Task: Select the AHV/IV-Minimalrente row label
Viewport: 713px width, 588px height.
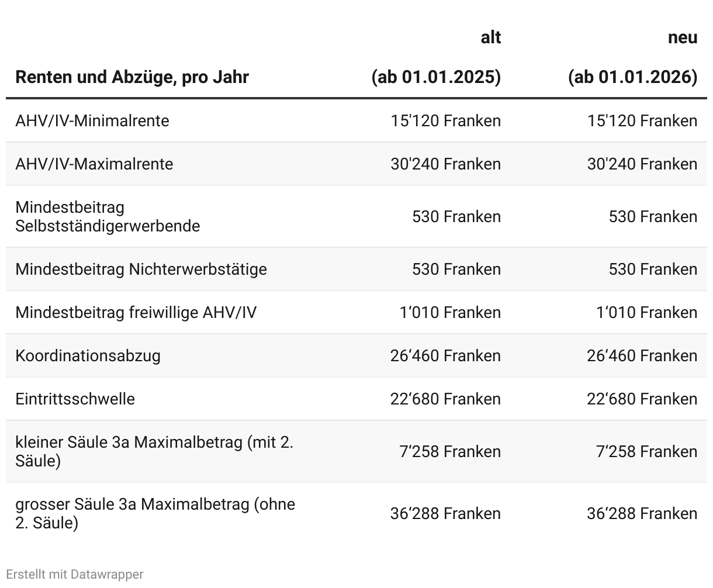Action: point(92,121)
